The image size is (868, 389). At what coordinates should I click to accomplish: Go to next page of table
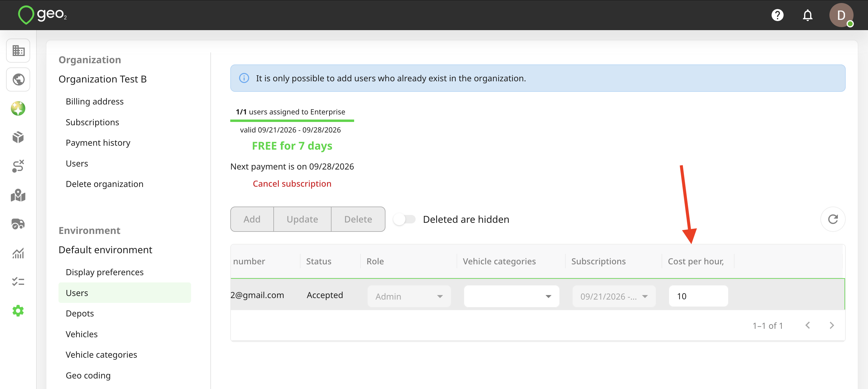(831, 325)
